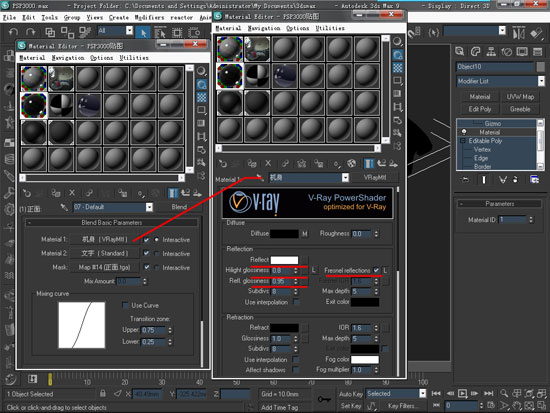Viewport: 550px width, 413px height.
Task: Open the Display command panel tab
Action: [522, 52]
